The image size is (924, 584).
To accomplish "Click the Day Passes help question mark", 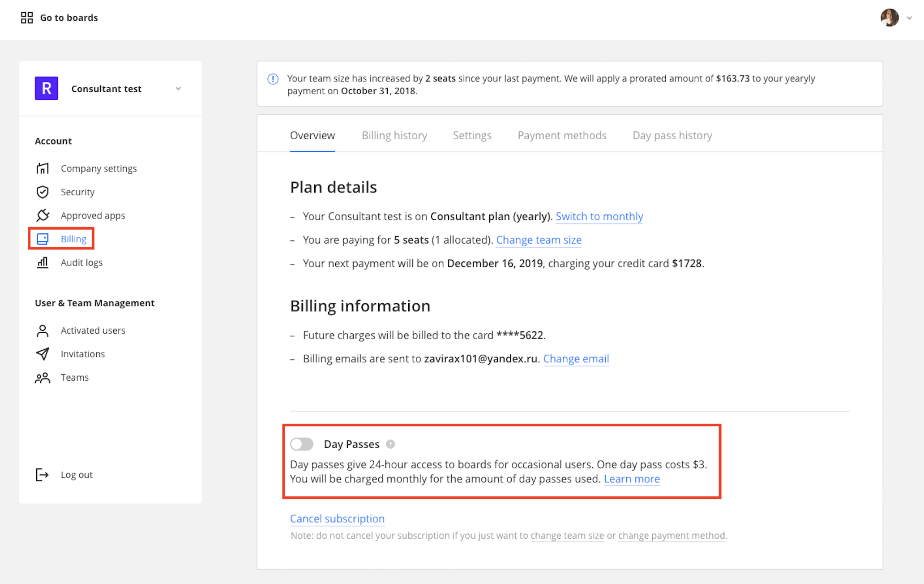I will [390, 444].
